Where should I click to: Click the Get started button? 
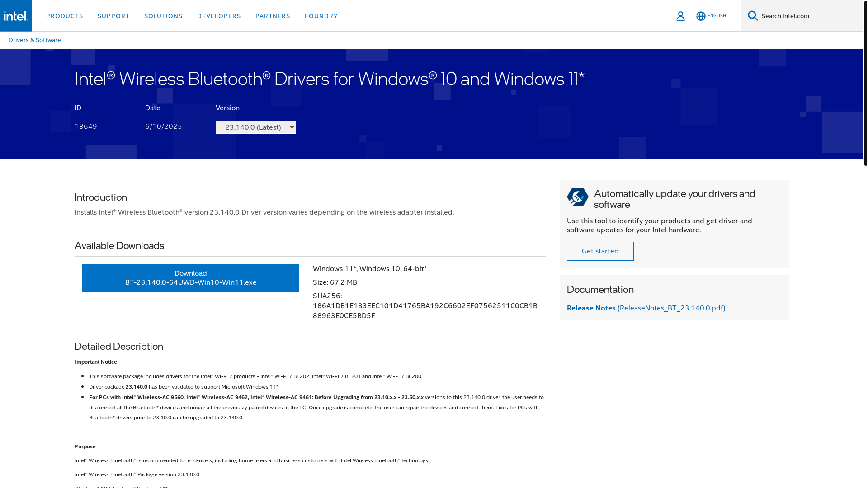click(600, 251)
